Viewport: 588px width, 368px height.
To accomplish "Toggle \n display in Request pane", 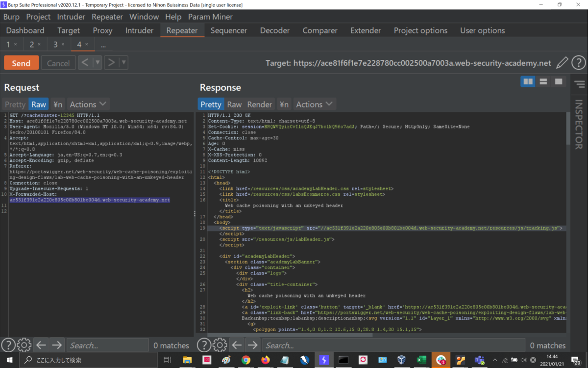I will [x=58, y=104].
